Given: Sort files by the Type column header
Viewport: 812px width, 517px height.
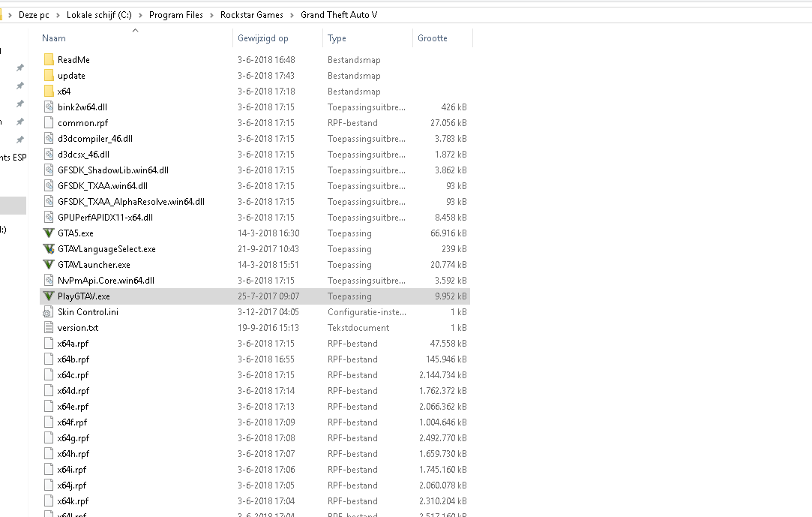Looking at the screenshot, I should (x=337, y=38).
